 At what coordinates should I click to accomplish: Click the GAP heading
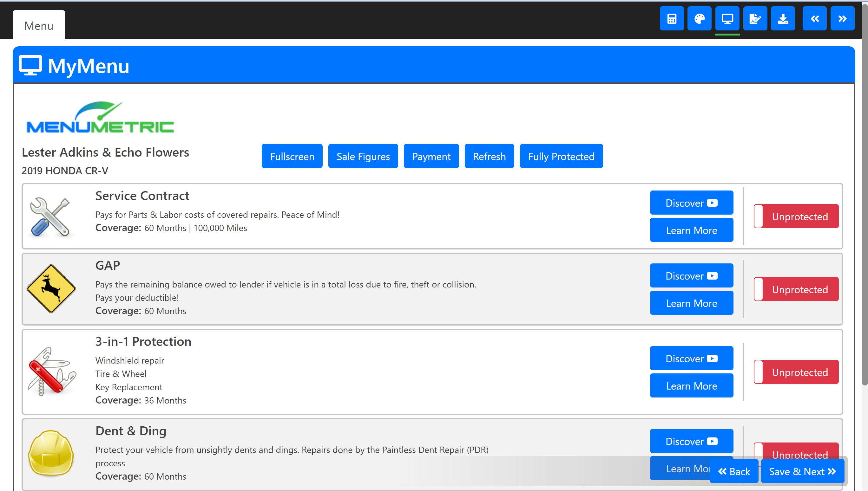(x=108, y=265)
